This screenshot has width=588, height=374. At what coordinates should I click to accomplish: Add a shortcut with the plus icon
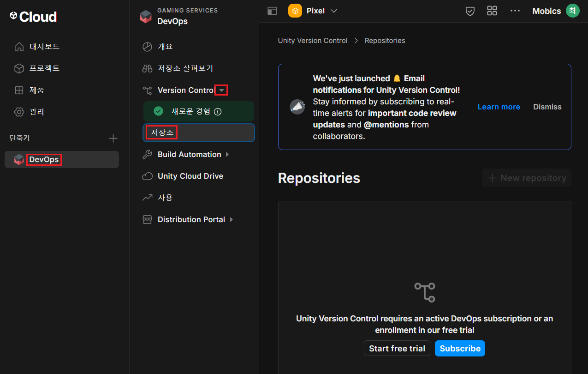tap(113, 138)
